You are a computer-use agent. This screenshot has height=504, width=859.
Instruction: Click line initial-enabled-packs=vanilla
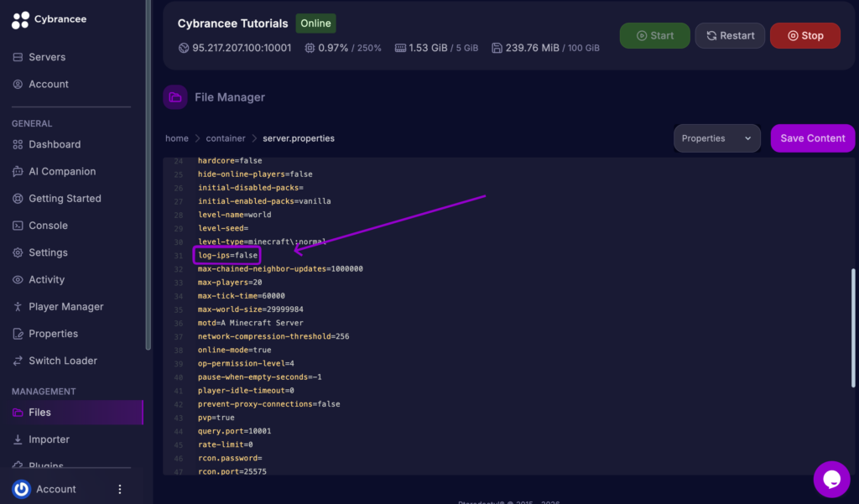[x=264, y=201]
